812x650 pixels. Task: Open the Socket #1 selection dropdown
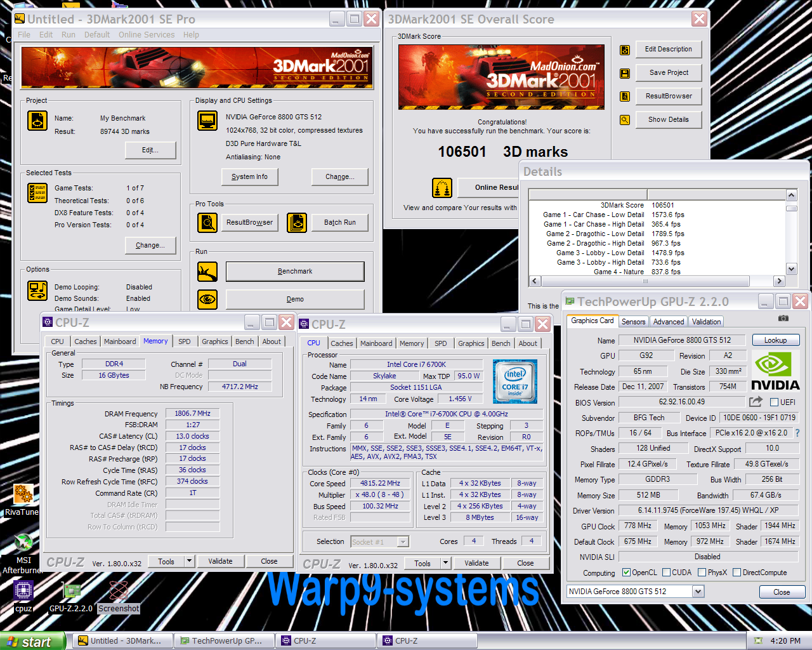coord(403,542)
